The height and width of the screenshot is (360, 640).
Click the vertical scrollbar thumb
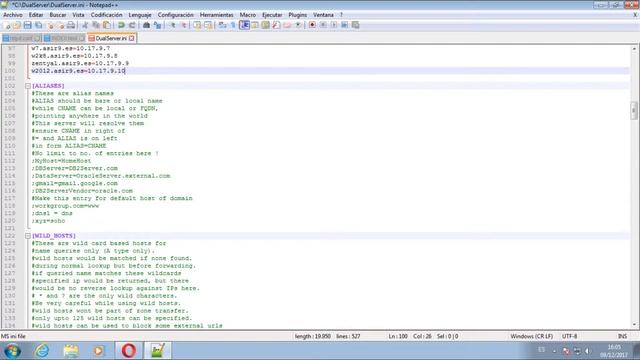point(635,110)
